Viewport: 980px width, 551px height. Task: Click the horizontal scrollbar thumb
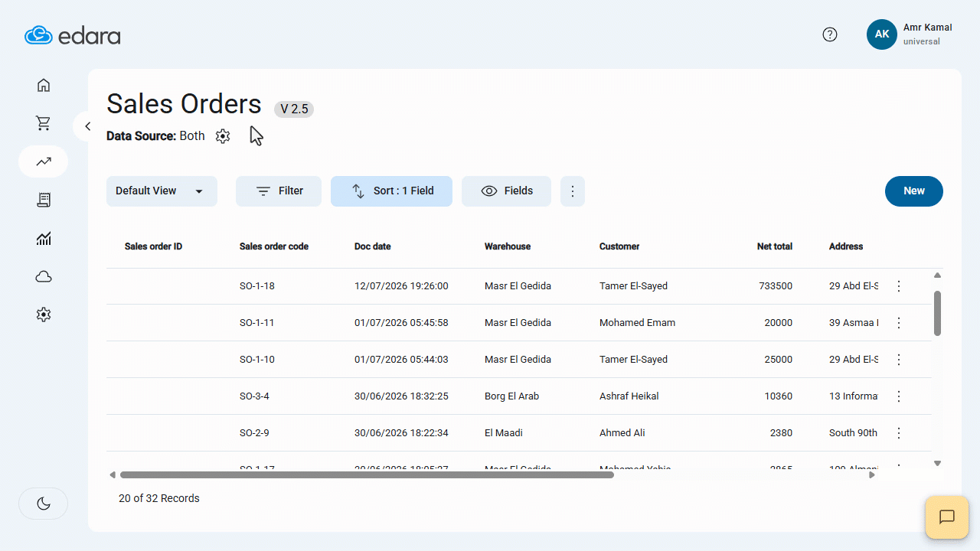coord(367,475)
